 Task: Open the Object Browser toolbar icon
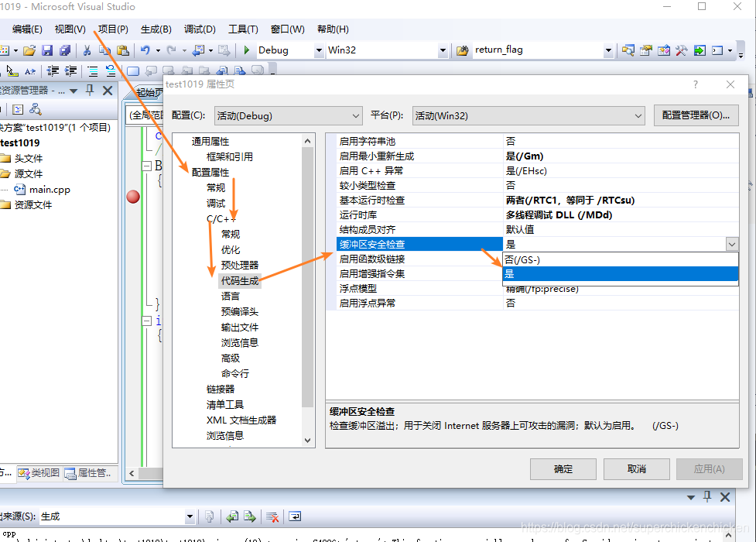pos(663,50)
